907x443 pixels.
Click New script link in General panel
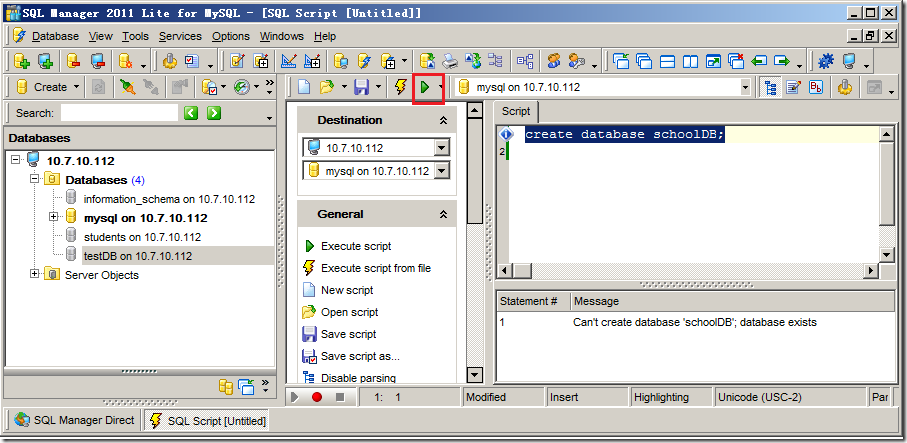click(347, 290)
